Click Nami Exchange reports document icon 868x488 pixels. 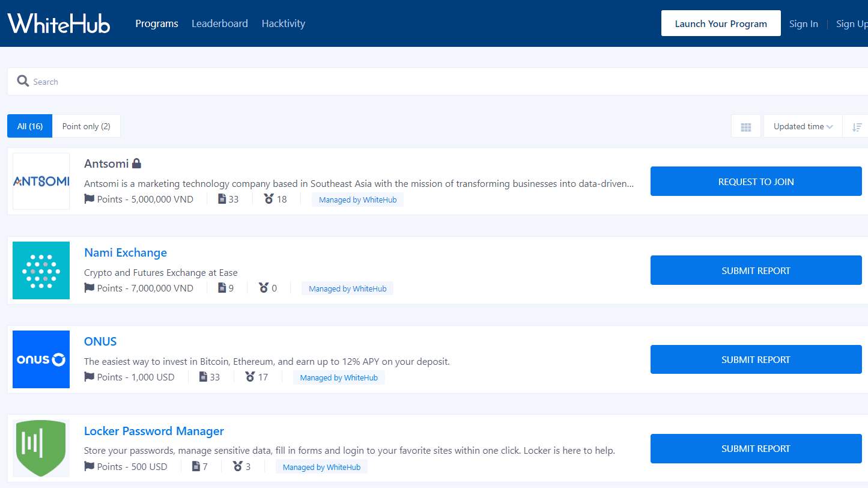point(222,288)
